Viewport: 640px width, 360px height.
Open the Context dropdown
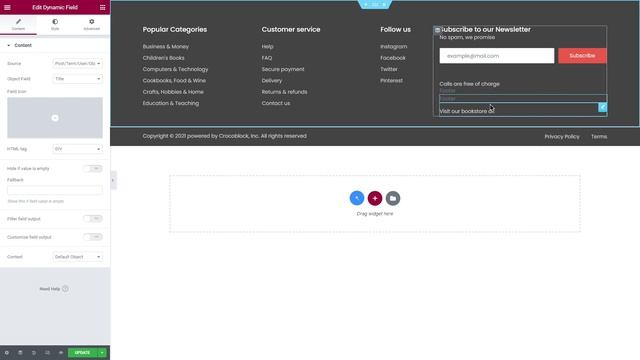click(77, 257)
